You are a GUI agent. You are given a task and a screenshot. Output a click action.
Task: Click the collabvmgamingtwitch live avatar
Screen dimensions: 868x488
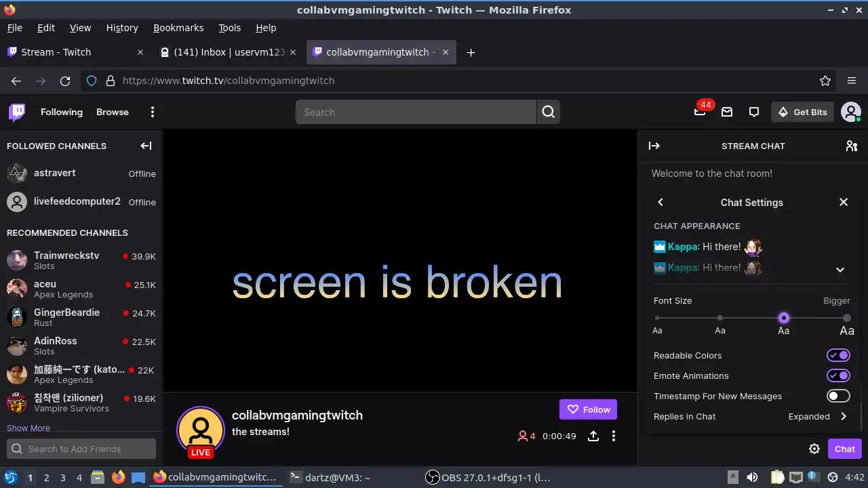pos(200,431)
